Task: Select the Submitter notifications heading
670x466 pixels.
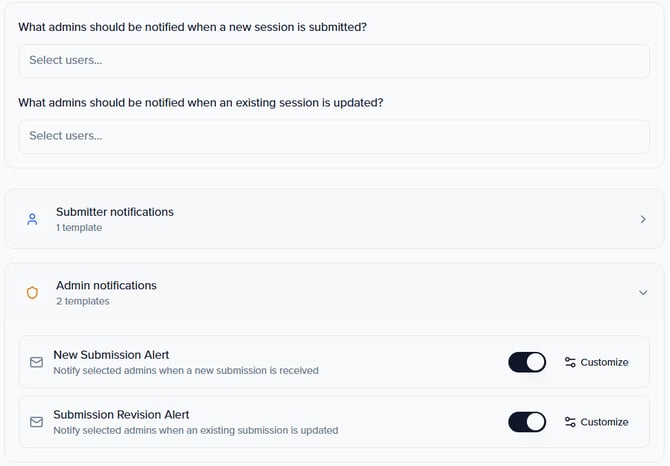Action: [115, 212]
